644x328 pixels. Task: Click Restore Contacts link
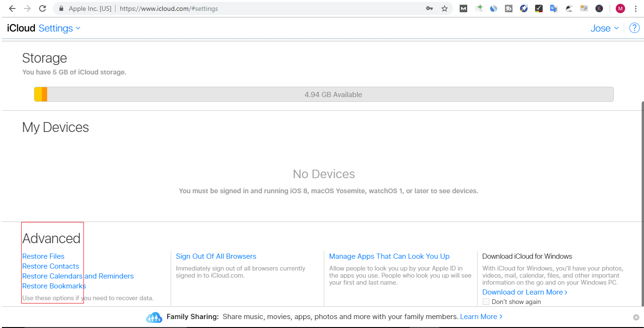click(50, 266)
